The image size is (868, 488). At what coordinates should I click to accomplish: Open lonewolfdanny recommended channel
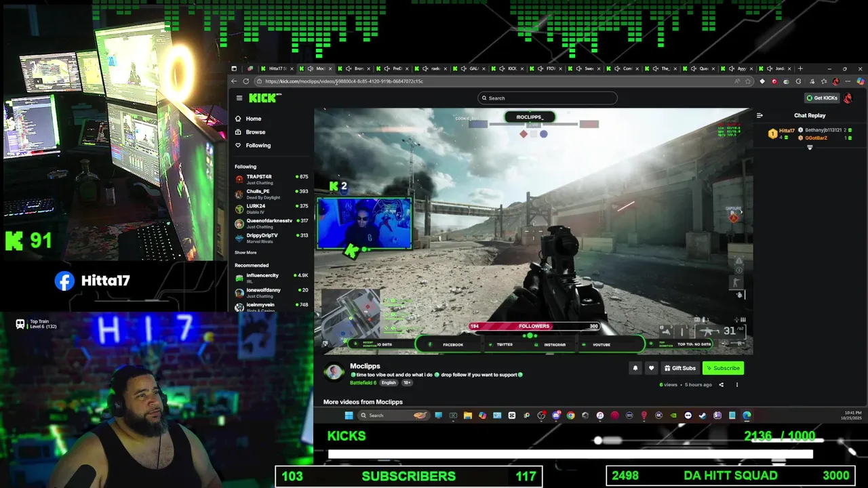click(271, 293)
